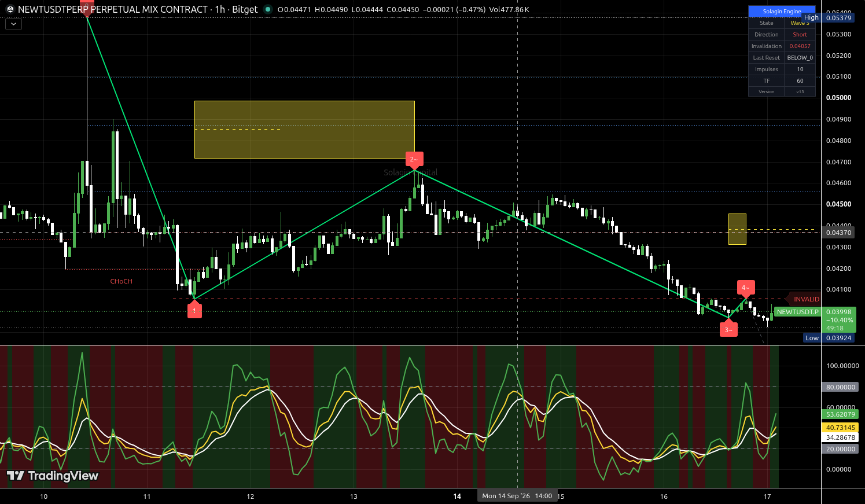Click date 13 on the time axis
865x504 pixels.
(x=354, y=496)
